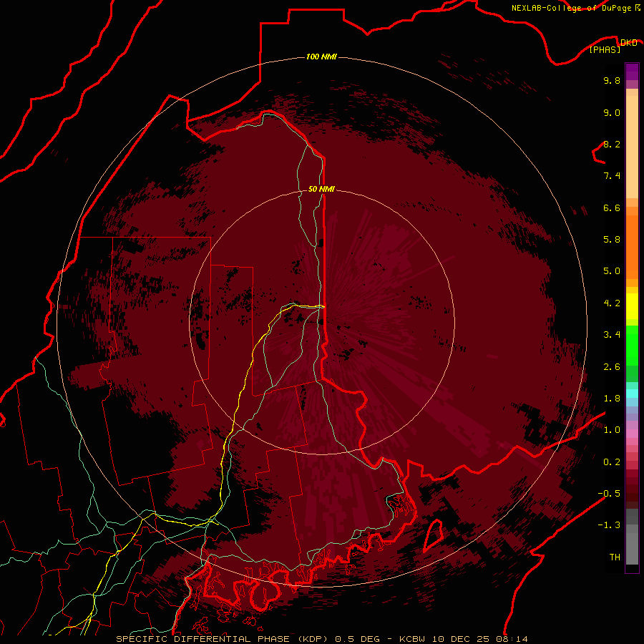This screenshot has height=644, width=644.
Task: Click the 3.4 color scale label
Action: coord(612,335)
